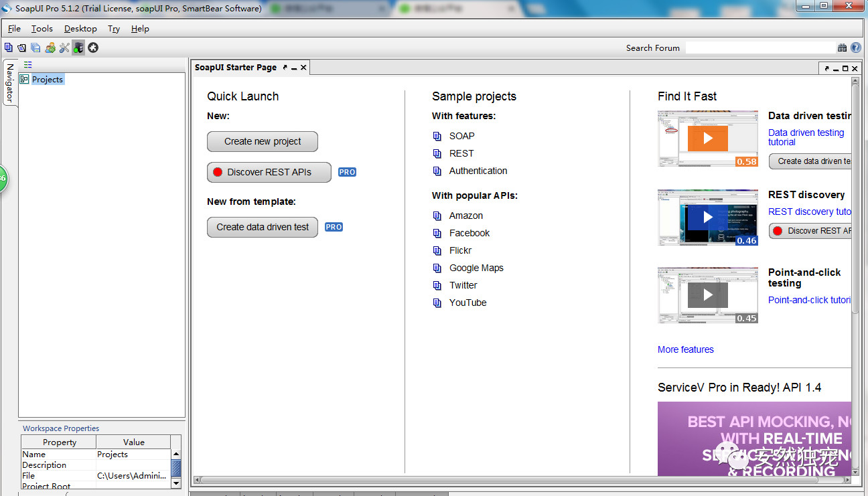Image resolution: width=868 pixels, height=496 pixels.
Task: Click the vertical Navigator side tab
Action: point(10,83)
